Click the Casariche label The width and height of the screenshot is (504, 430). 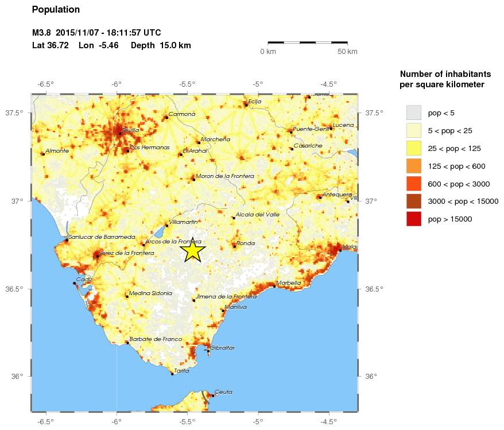point(308,146)
